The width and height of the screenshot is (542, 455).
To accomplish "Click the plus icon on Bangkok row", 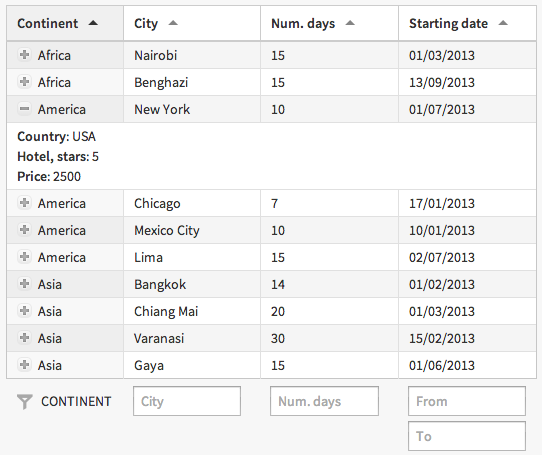I will pyautogui.click(x=24, y=284).
